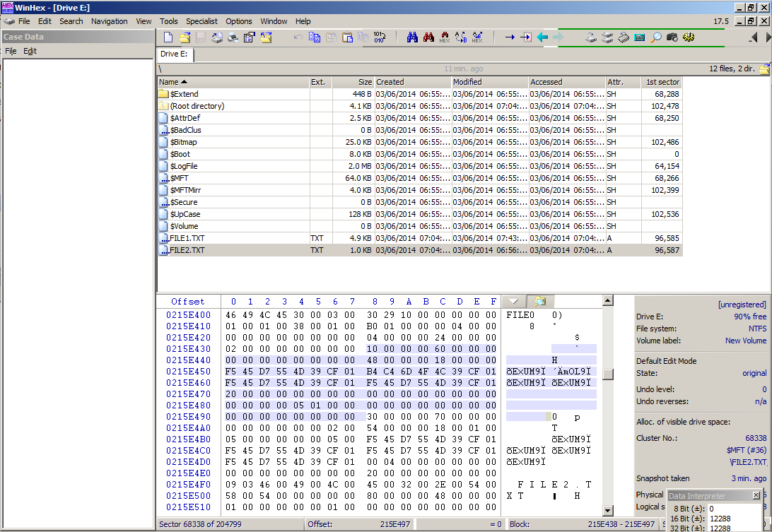Open Find Text with blue binoculars icon
This screenshot has height=532, width=772.
click(x=413, y=37)
